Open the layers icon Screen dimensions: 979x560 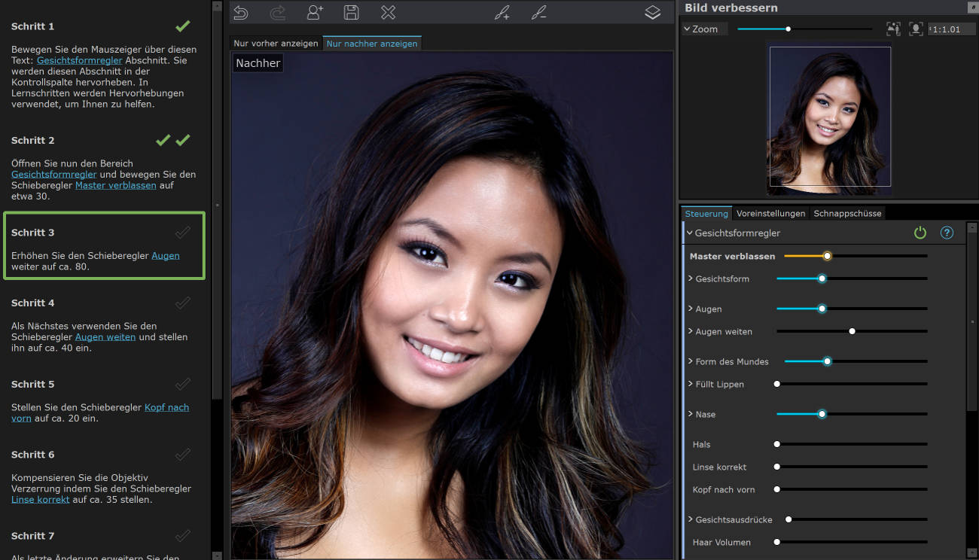pyautogui.click(x=653, y=12)
